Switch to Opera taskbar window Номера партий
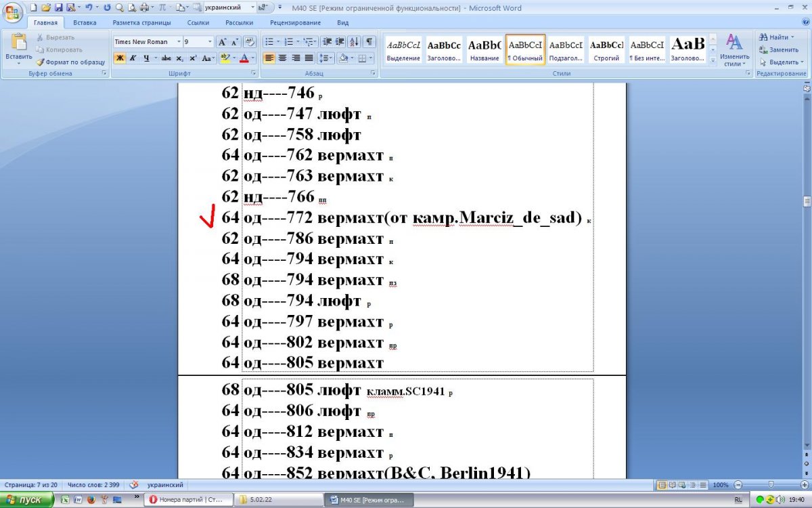This screenshot has height=508, width=812. point(189,500)
